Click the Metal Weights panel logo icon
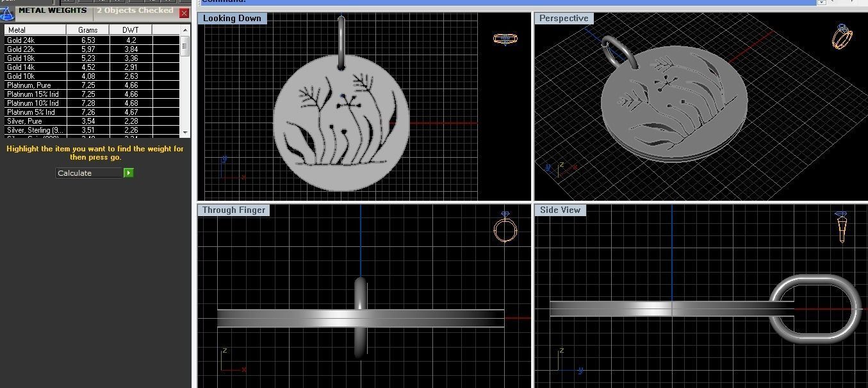 click(x=7, y=13)
